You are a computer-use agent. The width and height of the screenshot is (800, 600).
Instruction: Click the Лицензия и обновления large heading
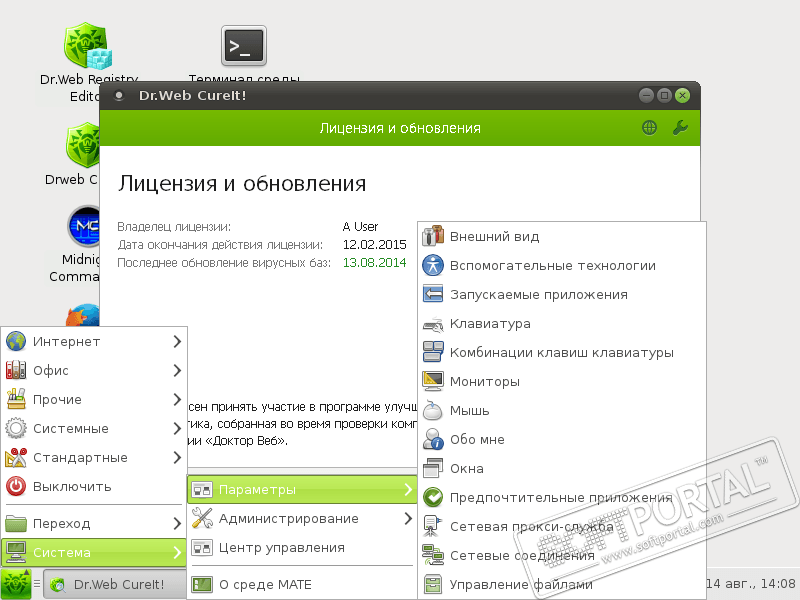coord(242,184)
